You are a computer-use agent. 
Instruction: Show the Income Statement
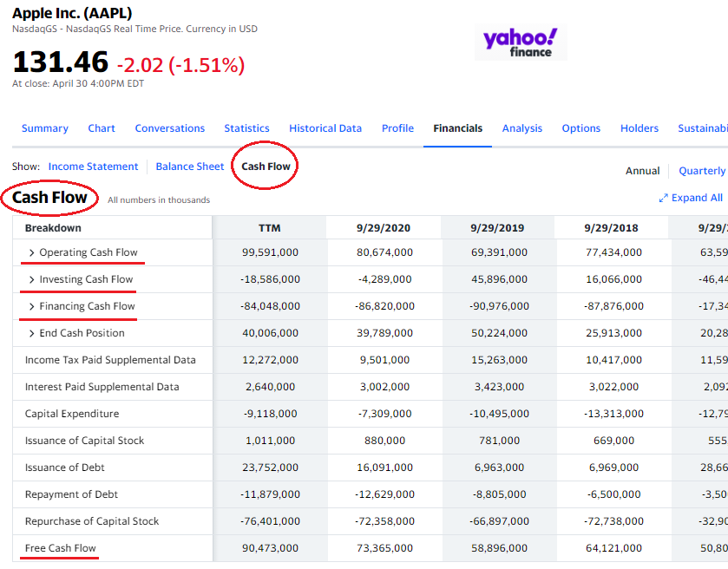[x=93, y=167]
